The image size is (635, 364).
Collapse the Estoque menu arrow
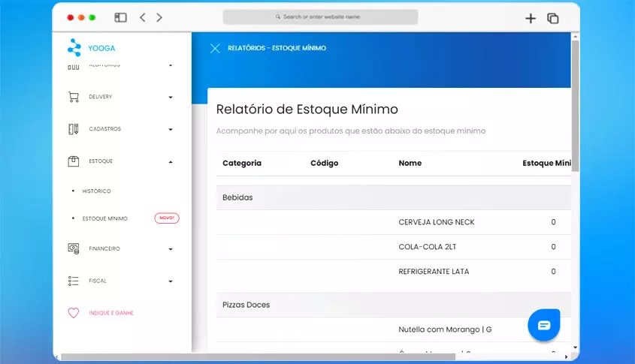(171, 162)
